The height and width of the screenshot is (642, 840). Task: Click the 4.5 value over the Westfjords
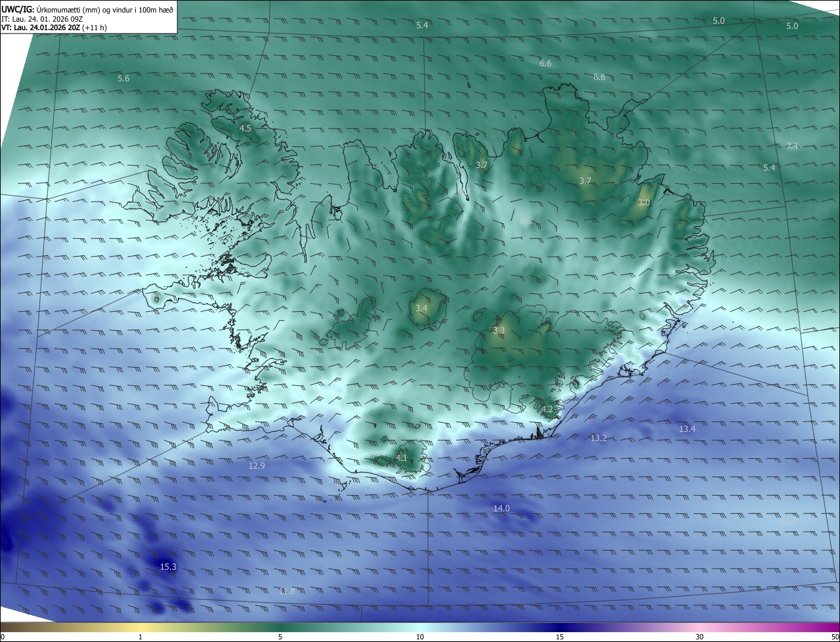pyautogui.click(x=245, y=129)
